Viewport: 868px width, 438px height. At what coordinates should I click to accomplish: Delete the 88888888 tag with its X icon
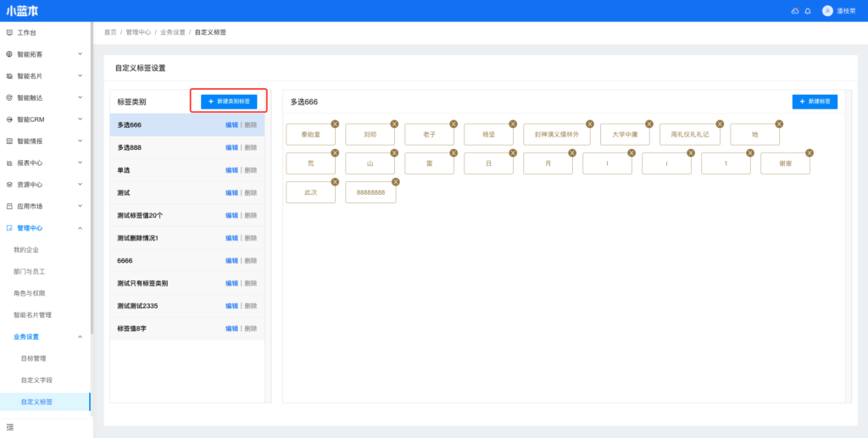395,181
